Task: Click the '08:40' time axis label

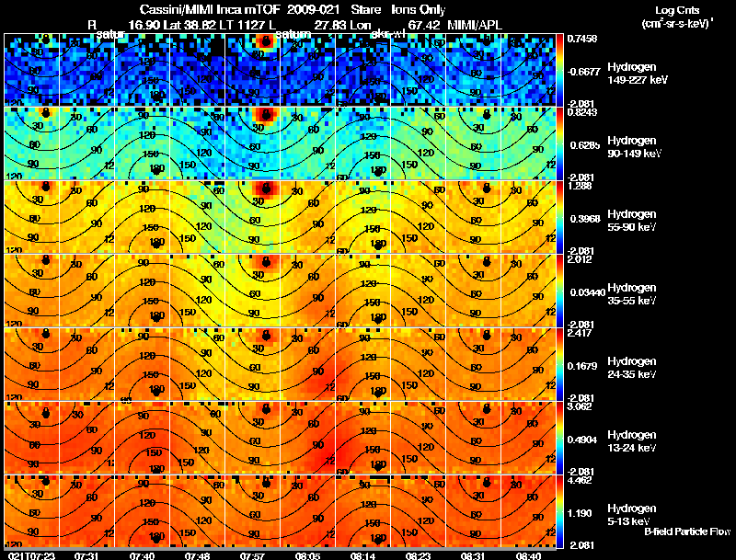Action: 528,555
